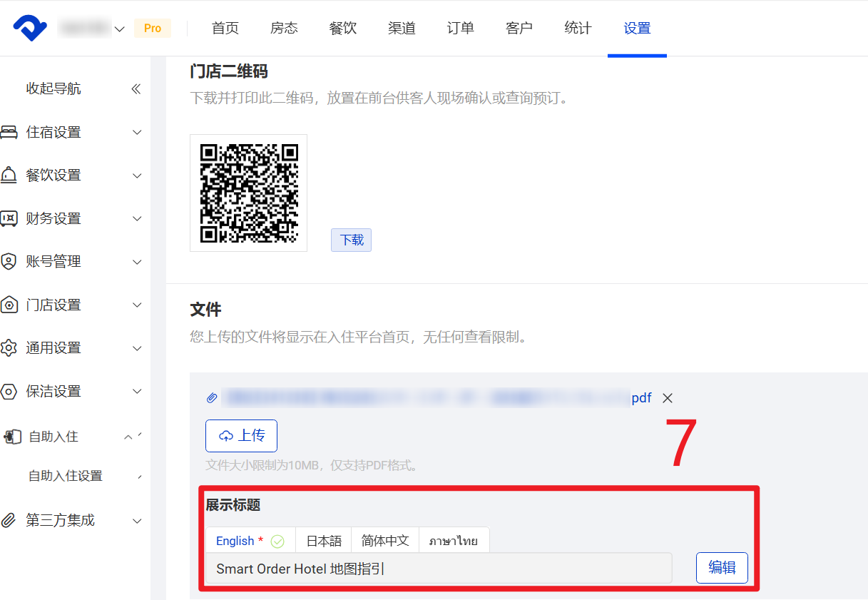868x600 pixels.
Task: Go to the 订单 top menu
Action: (x=460, y=29)
